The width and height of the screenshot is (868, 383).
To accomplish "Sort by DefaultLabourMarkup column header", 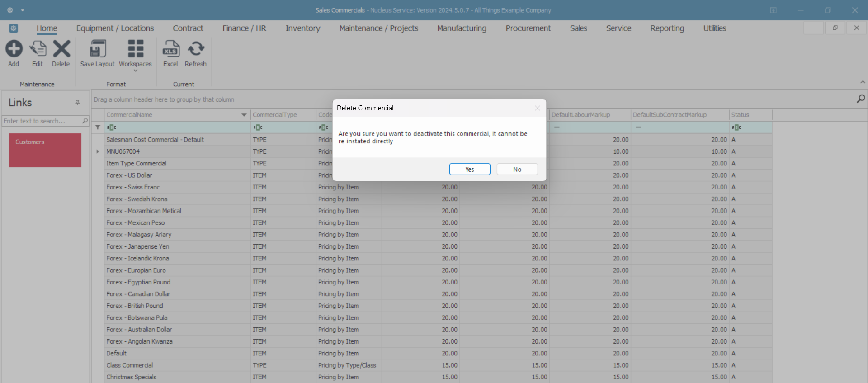I will (590, 115).
